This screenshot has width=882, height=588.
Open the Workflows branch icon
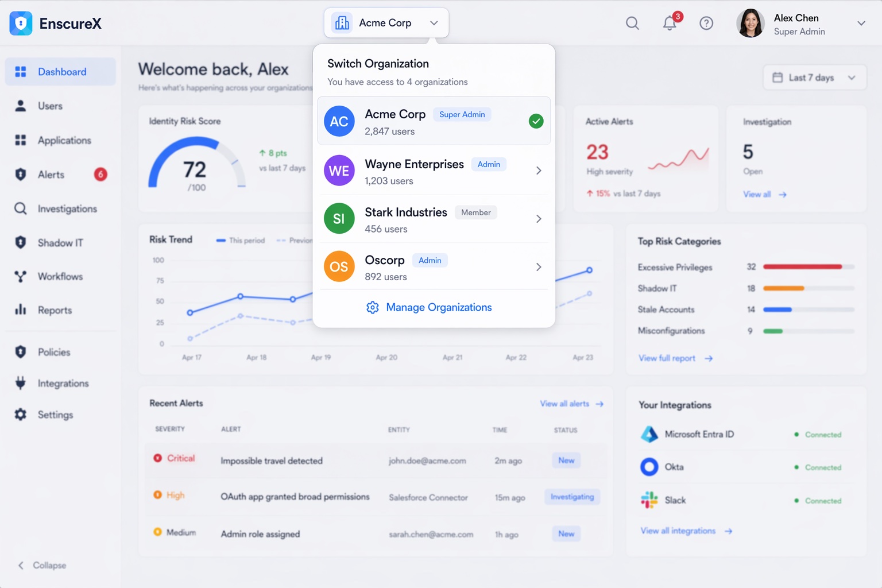20,276
